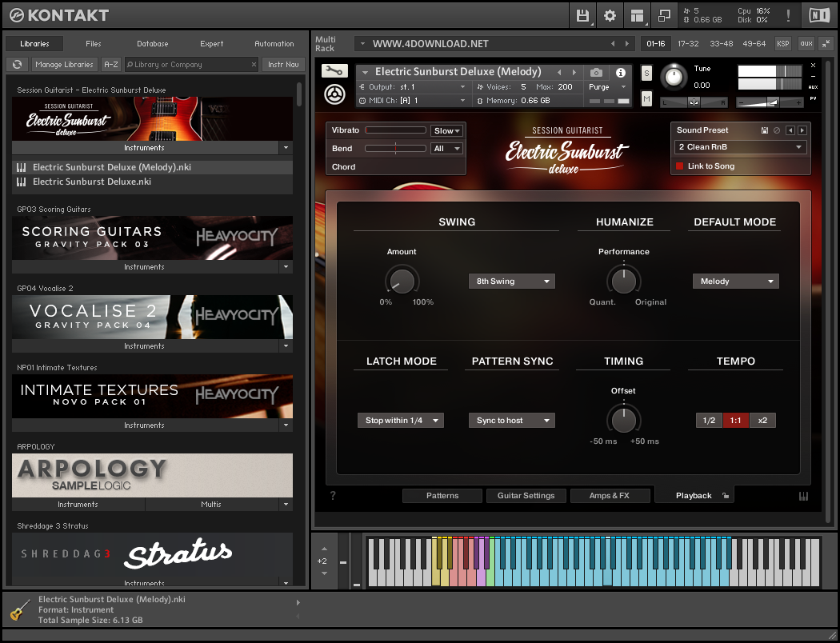Open Amps & FX page
Viewport: 840px width, 643px height.
(610, 495)
